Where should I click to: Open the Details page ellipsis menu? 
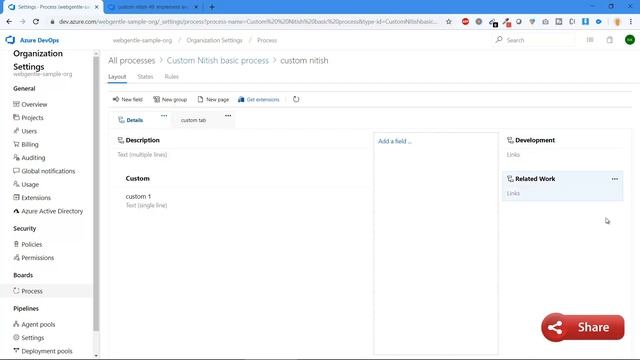[164, 116]
